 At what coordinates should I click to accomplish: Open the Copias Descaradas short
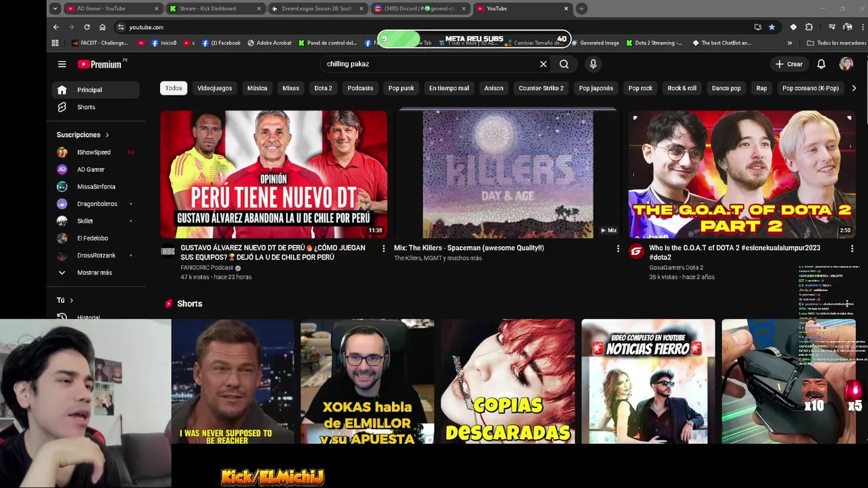click(x=508, y=382)
